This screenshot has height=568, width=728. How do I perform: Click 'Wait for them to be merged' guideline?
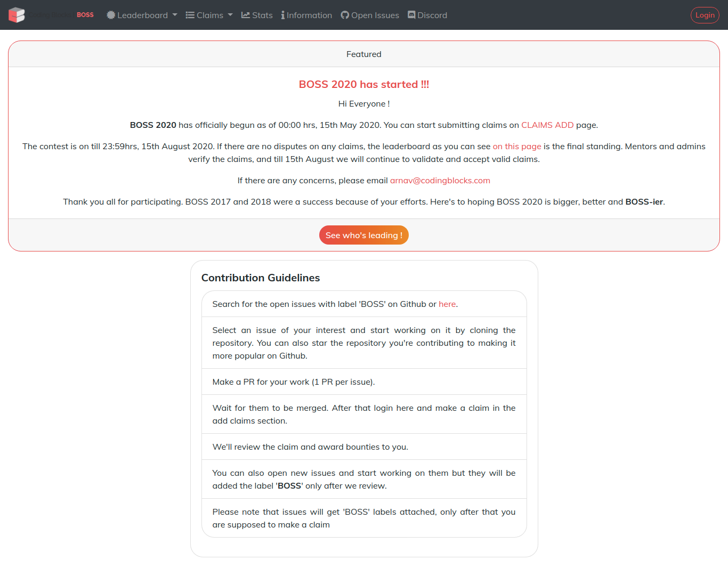click(364, 414)
